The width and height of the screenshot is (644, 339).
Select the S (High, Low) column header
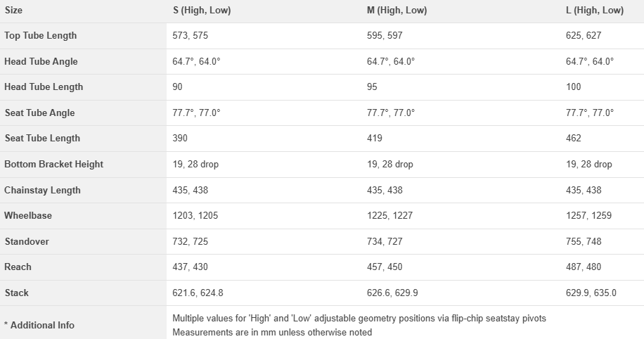[x=202, y=11]
